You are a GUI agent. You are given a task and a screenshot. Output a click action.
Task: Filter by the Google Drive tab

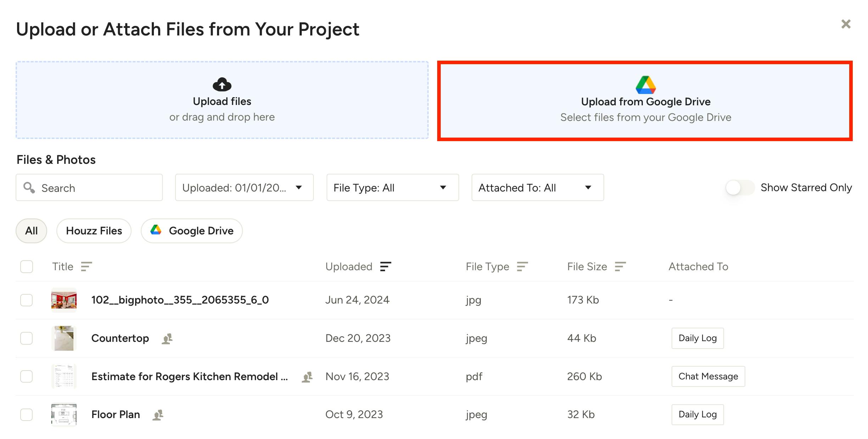192,231
